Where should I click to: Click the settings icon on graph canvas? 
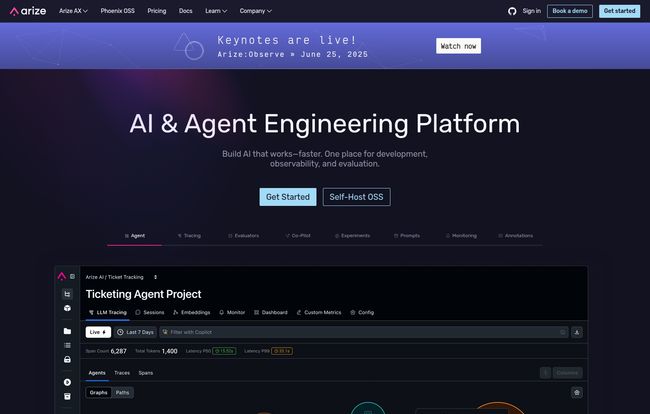coord(577,392)
